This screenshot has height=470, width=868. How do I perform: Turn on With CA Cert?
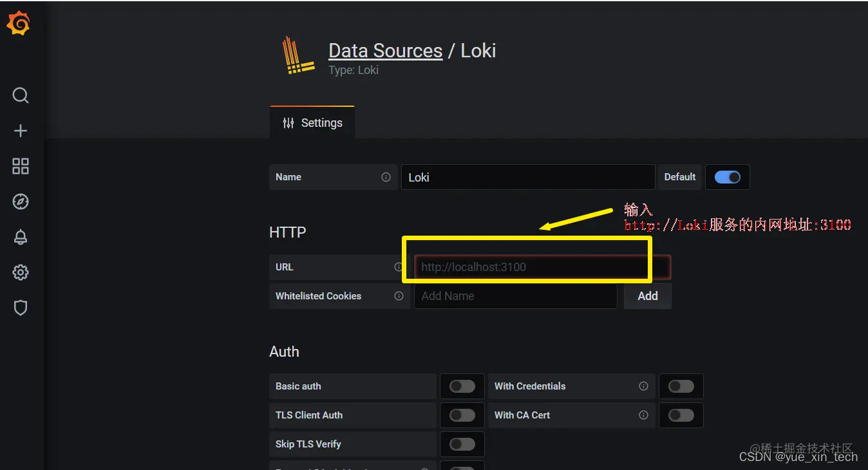[x=681, y=415]
